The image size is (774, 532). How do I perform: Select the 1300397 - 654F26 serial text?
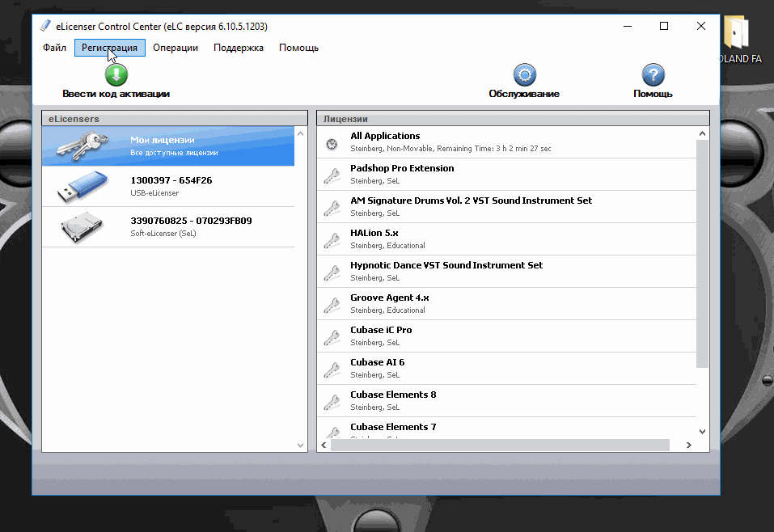pyautogui.click(x=171, y=180)
